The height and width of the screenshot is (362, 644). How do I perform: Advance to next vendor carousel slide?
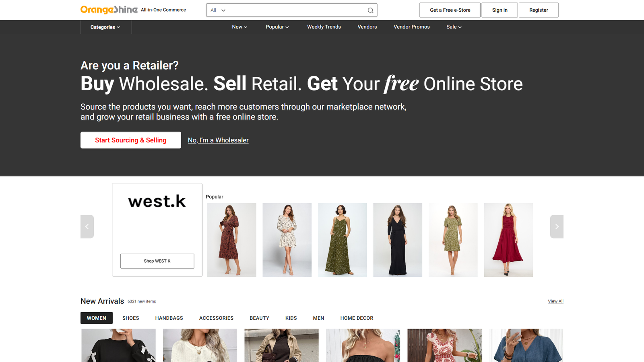pos(557,226)
